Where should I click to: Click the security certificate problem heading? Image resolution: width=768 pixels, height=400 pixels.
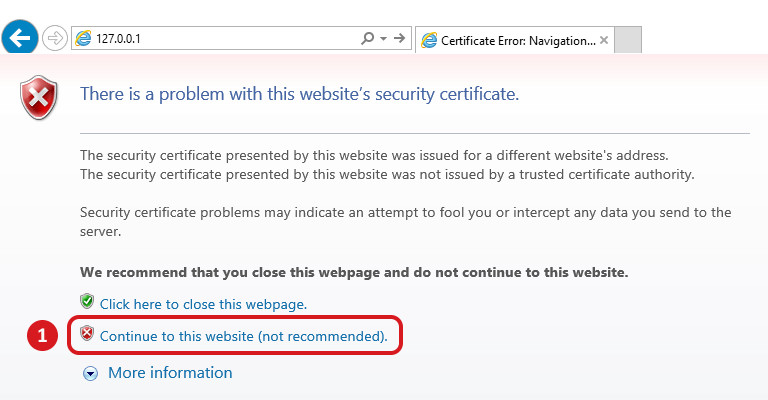(299, 95)
